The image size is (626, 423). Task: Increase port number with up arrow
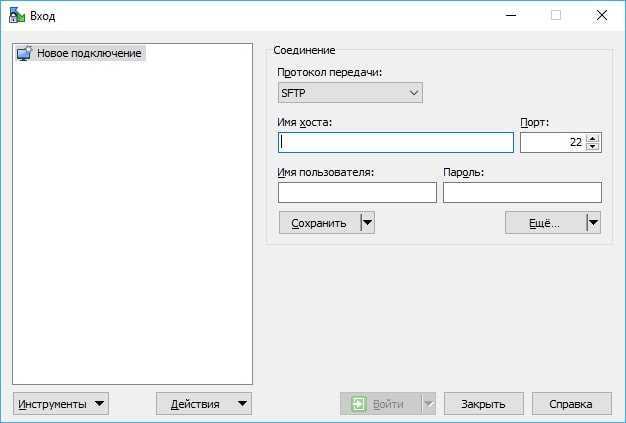pos(593,138)
